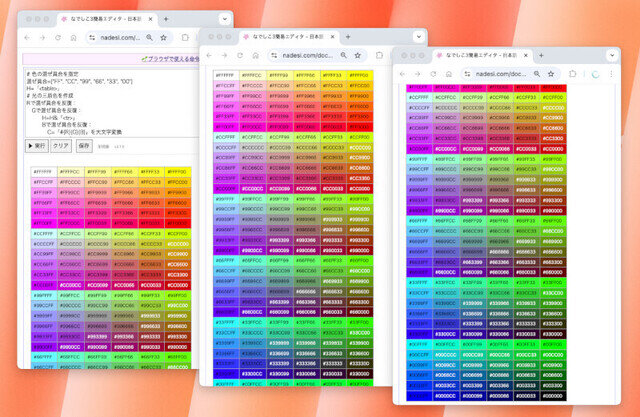View site information in middle window

[275, 55]
